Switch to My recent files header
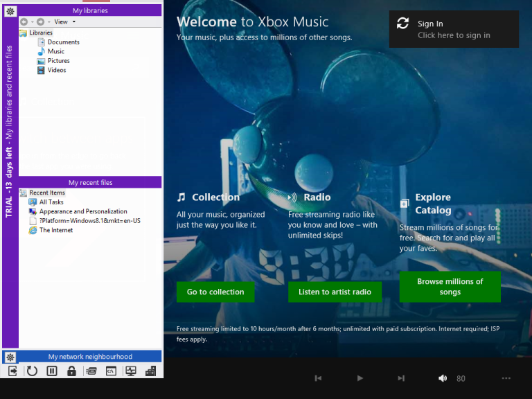Screen dimensions: 532x399 pyautogui.click(x=90, y=183)
